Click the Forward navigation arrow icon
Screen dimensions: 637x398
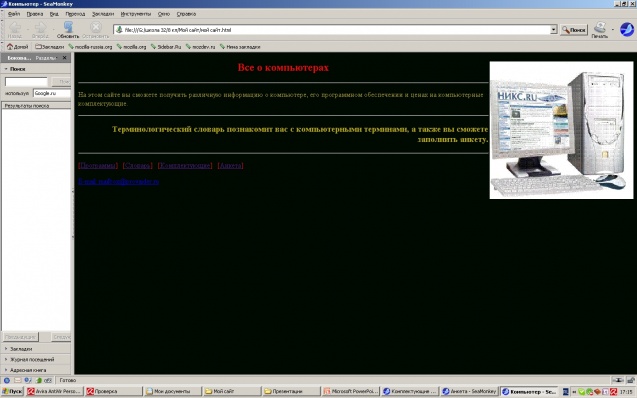coord(41,28)
